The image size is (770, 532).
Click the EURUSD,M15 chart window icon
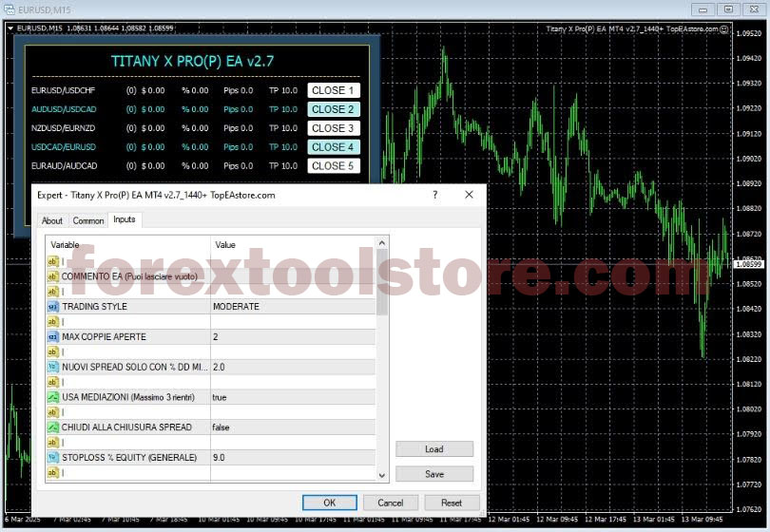coord(10,9)
